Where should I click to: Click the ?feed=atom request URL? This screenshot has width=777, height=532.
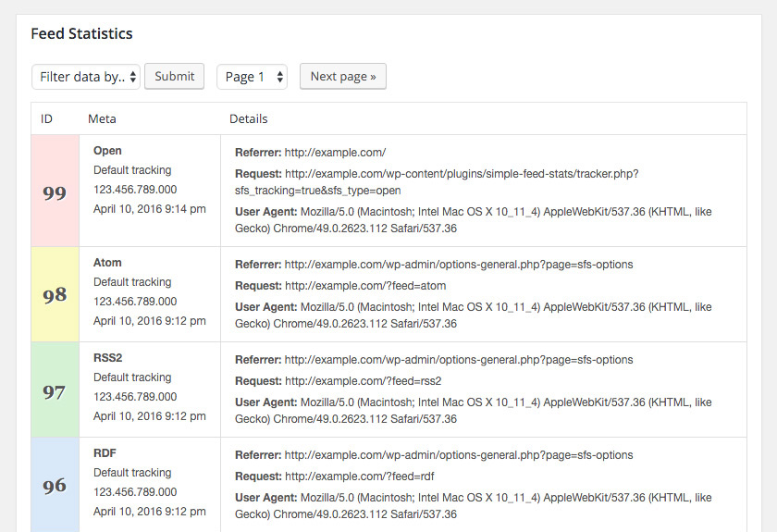pyautogui.click(x=365, y=286)
